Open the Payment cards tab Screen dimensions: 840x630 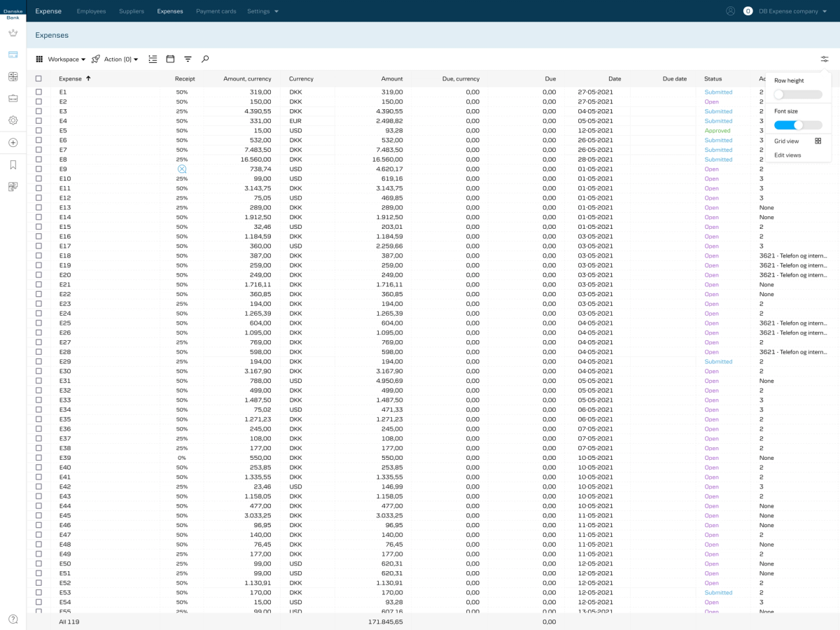[x=216, y=11]
